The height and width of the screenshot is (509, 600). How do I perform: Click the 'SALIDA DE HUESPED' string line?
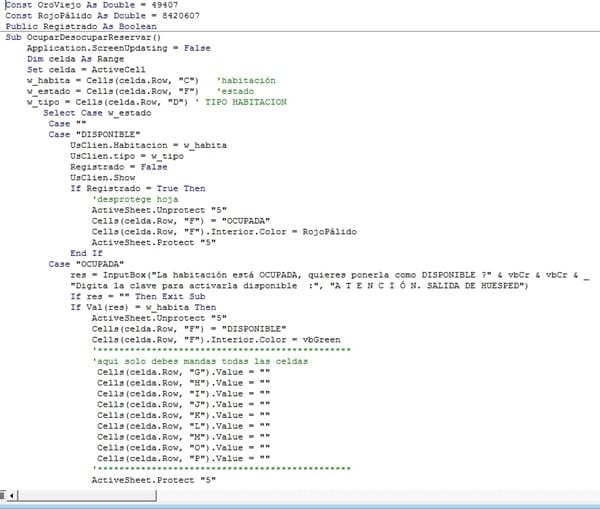click(299, 286)
